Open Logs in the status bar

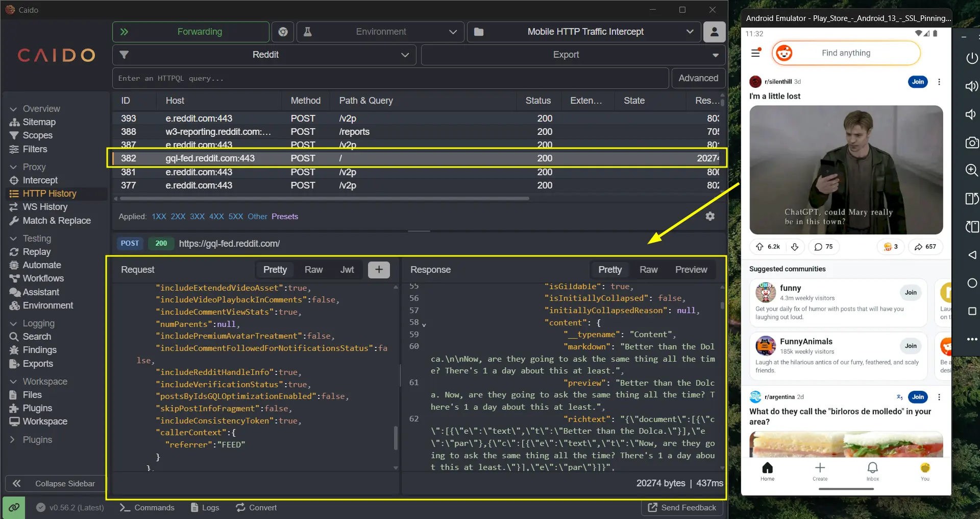[205, 508]
